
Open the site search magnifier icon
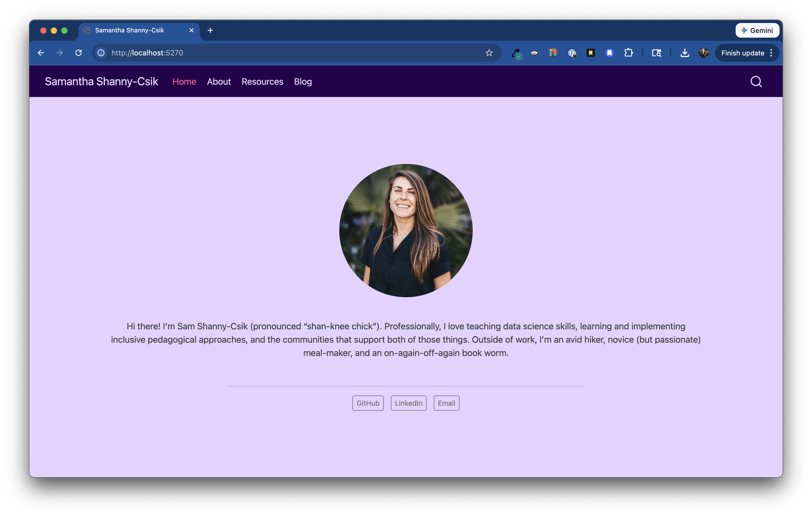tap(756, 82)
